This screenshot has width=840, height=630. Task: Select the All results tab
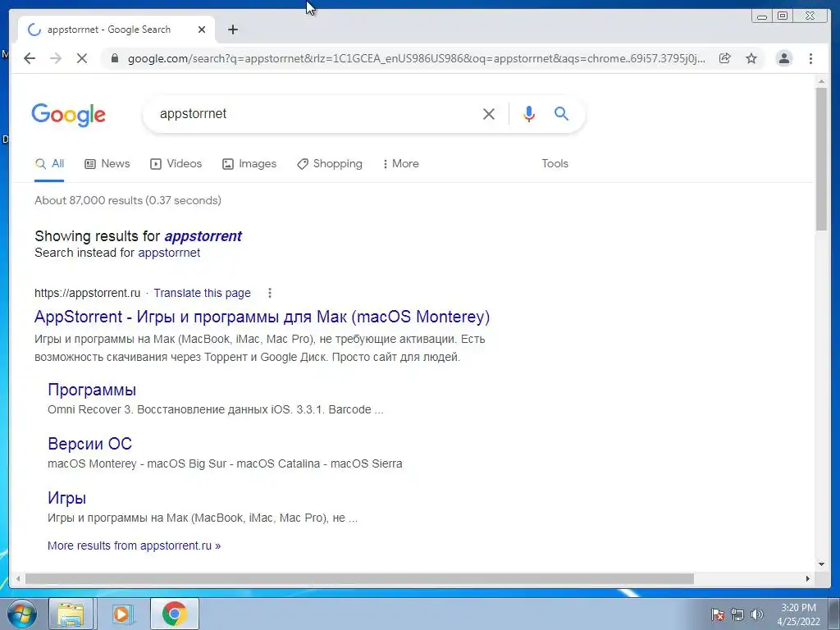[x=49, y=164]
